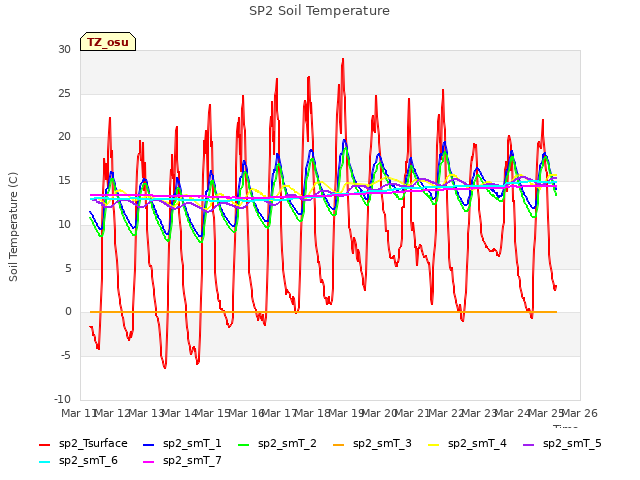Viewport: 640px width, 480px height.
Task: Click the green sp2_smT_2 legend swatch
Action: (x=244, y=444)
